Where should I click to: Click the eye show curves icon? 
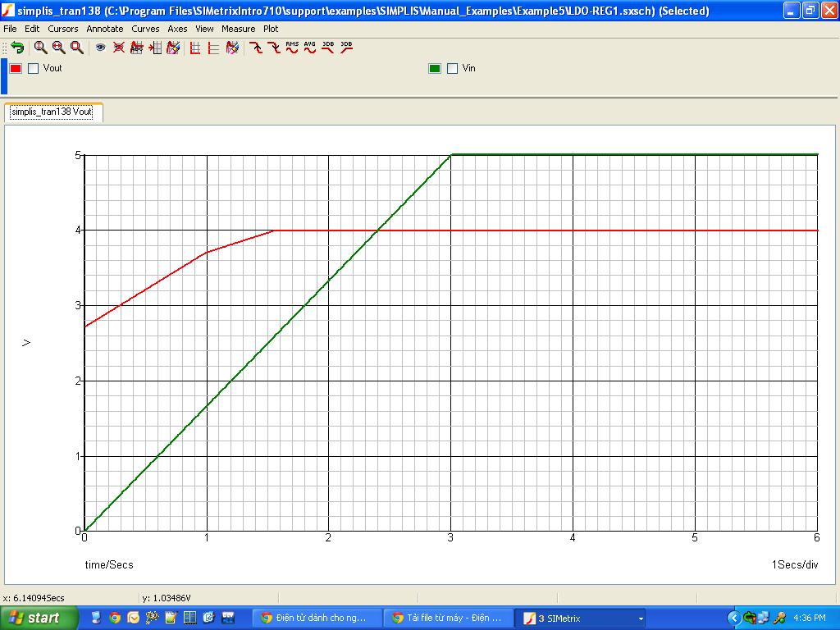tap(100, 48)
